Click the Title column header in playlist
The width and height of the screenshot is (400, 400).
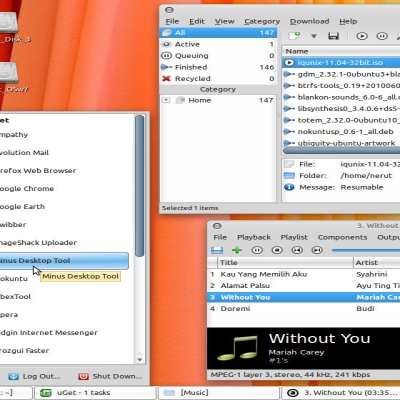[x=285, y=263]
